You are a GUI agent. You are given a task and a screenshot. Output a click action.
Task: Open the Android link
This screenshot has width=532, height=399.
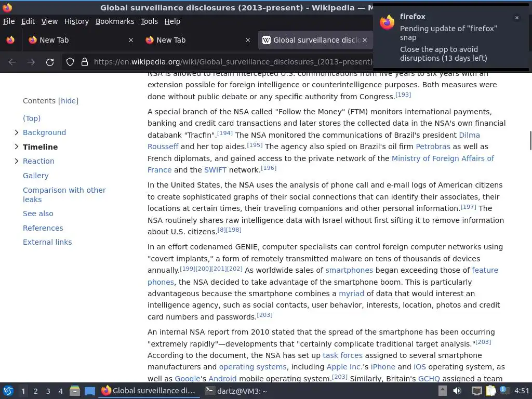pyautogui.click(x=222, y=379)
